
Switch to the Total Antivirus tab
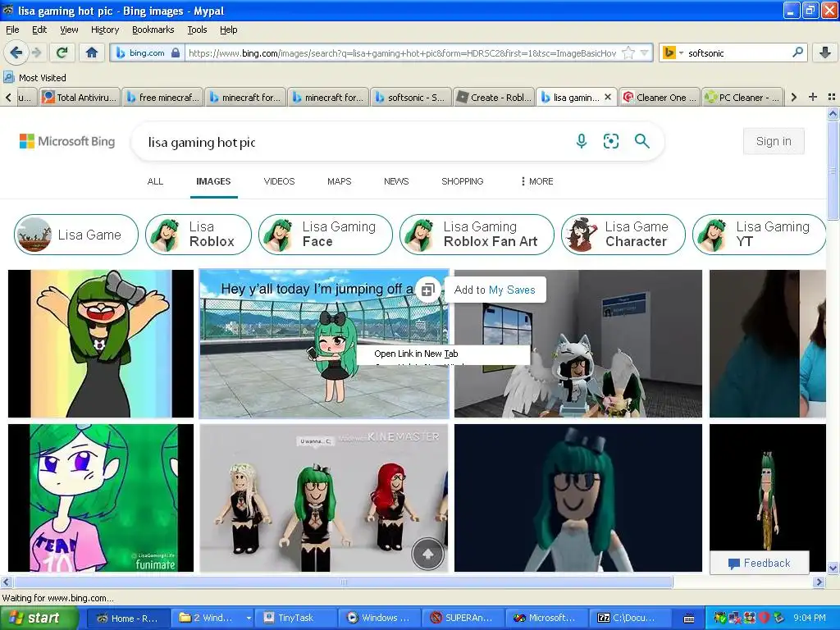[80, 98]
